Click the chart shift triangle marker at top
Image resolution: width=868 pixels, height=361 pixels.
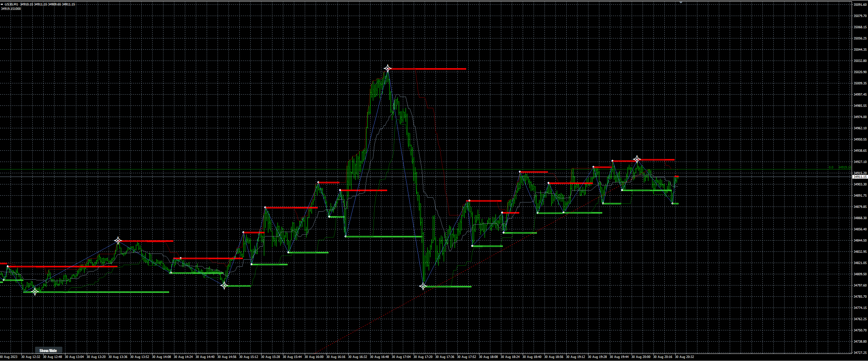point(681,2)
